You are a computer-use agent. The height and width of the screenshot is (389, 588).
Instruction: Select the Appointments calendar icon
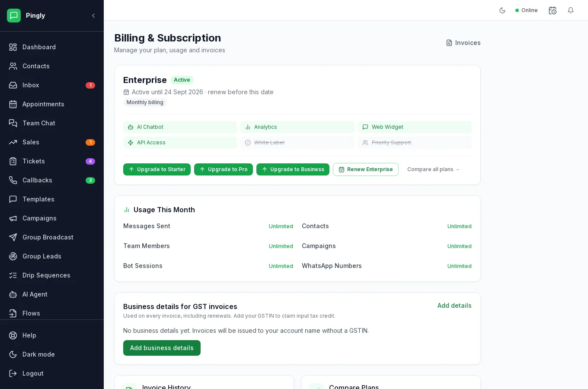coord(13,104)
